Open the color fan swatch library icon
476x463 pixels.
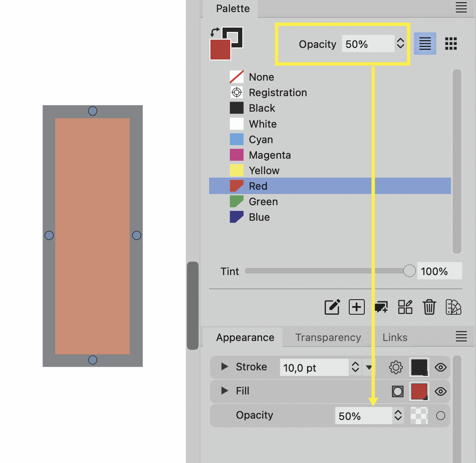pyautogui.click(x=453, y=307)
